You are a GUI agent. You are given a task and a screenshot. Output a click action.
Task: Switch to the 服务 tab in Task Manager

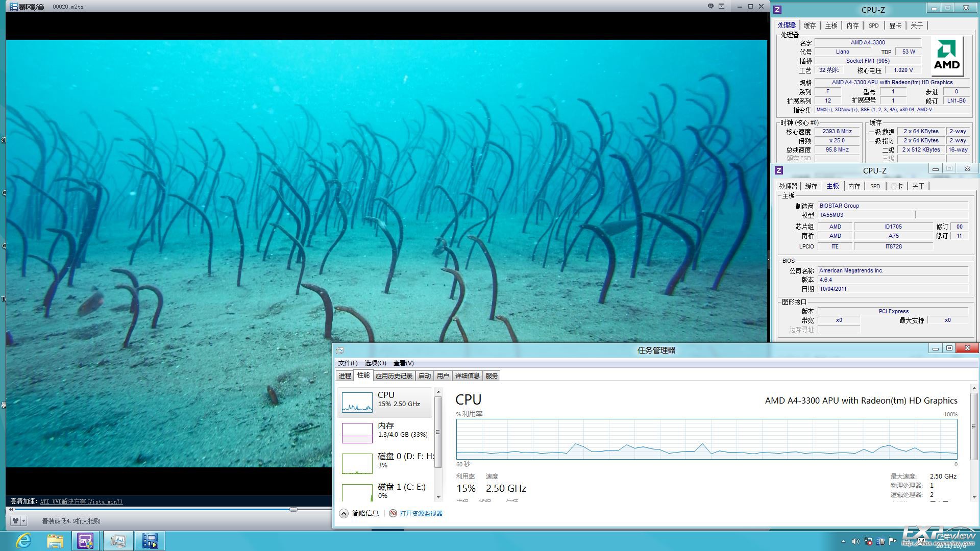tap(492, 376)
